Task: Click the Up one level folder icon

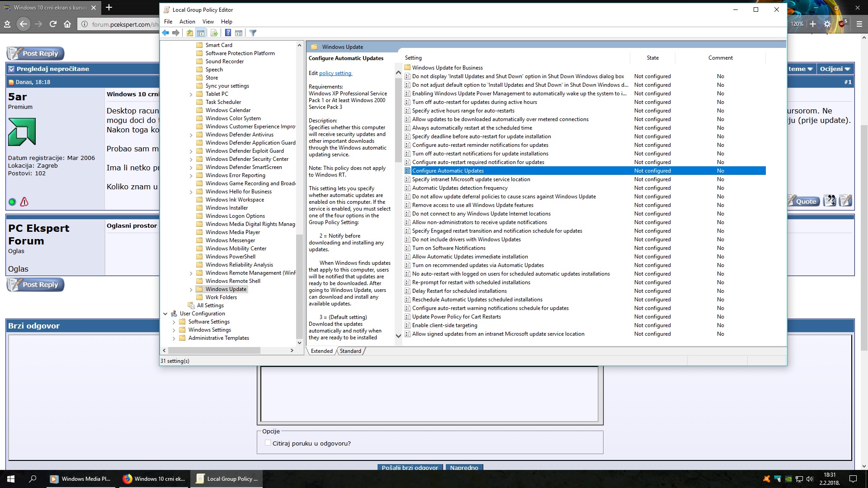Action: click(190, 33)
